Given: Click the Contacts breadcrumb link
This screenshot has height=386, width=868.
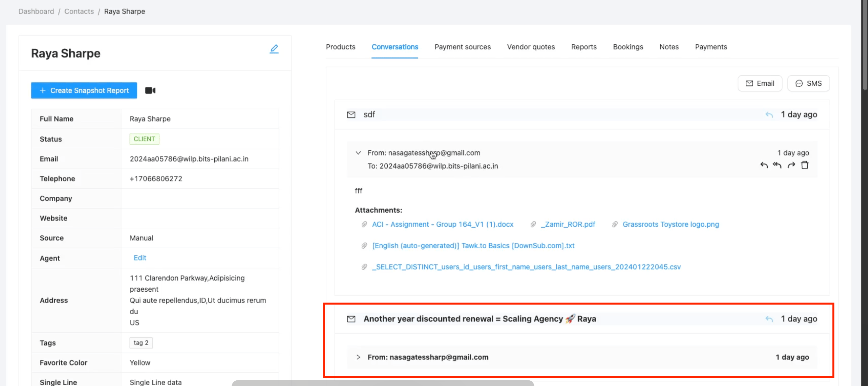Looking at the screenshot, I should point(79,12).
